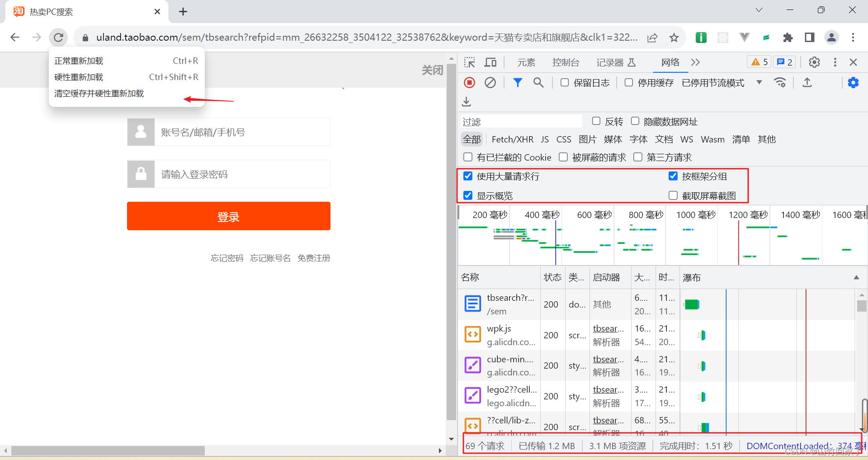
Task: Switch to 控制台 tab
Action: pyautogui.click(x=566, y=62)
